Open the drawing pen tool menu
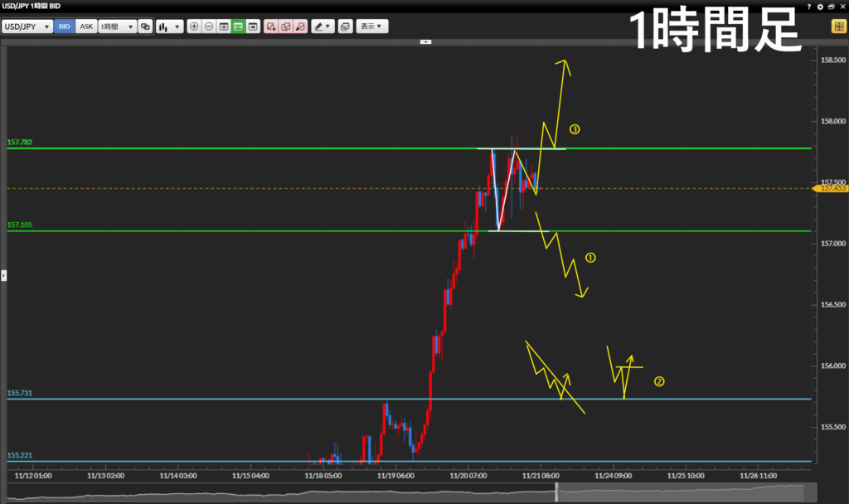The image size is (849, 504). coord(323,27)
